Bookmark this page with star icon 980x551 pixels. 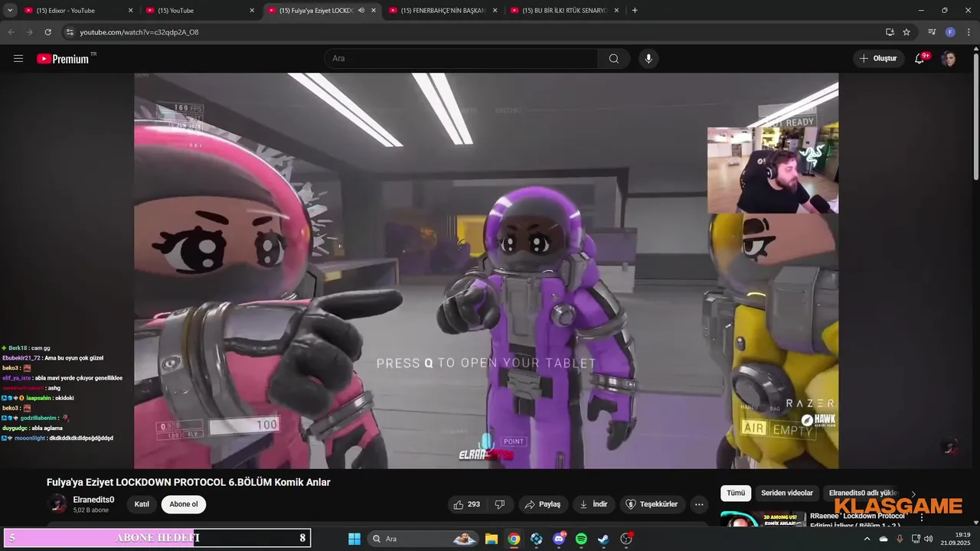tap(906, 32)
